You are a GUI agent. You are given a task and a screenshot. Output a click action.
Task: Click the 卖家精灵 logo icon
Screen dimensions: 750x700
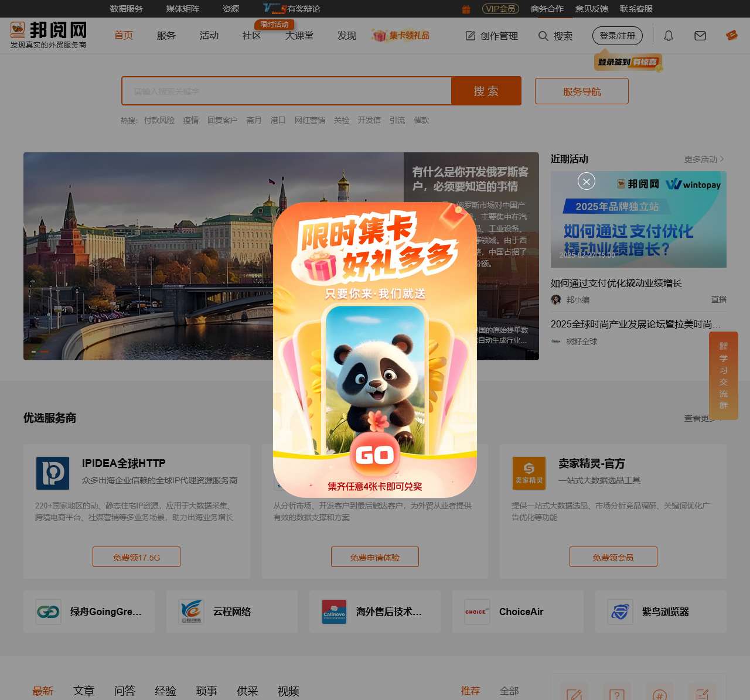(528, 473)
